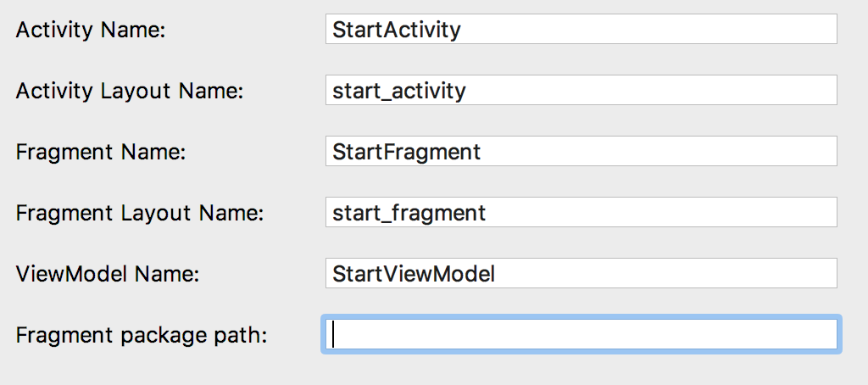The image size is (868, 385).
Task: Place cursor right after "StartActivity" text
Action: tap(463, 30)
